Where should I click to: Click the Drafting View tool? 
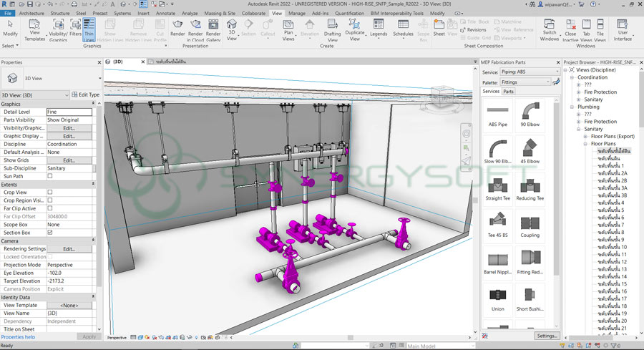tap(332, 33)
